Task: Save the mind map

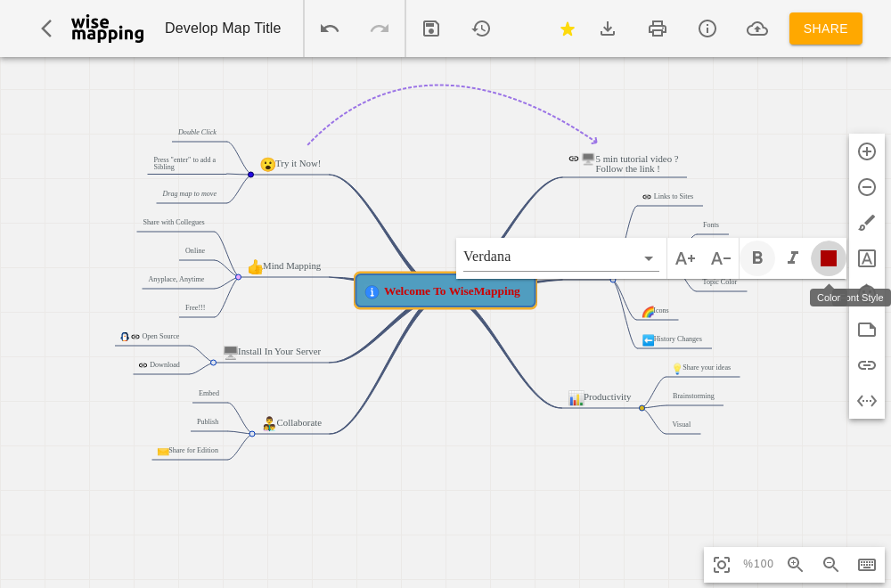Action: (431, 29)
